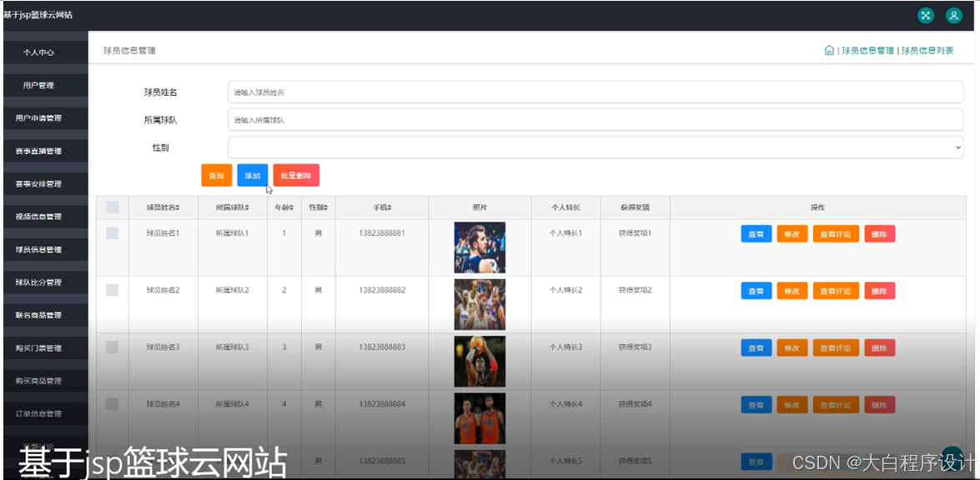The height and width of the screenshot is (480, 980).
Task: Click the red 批量删除 button
Action: 296,175
